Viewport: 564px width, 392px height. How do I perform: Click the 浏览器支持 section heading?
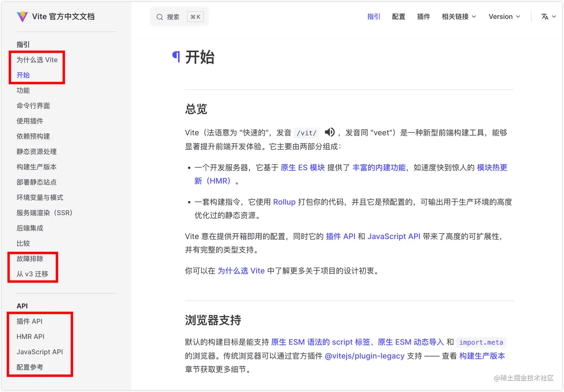pos(213,320)
